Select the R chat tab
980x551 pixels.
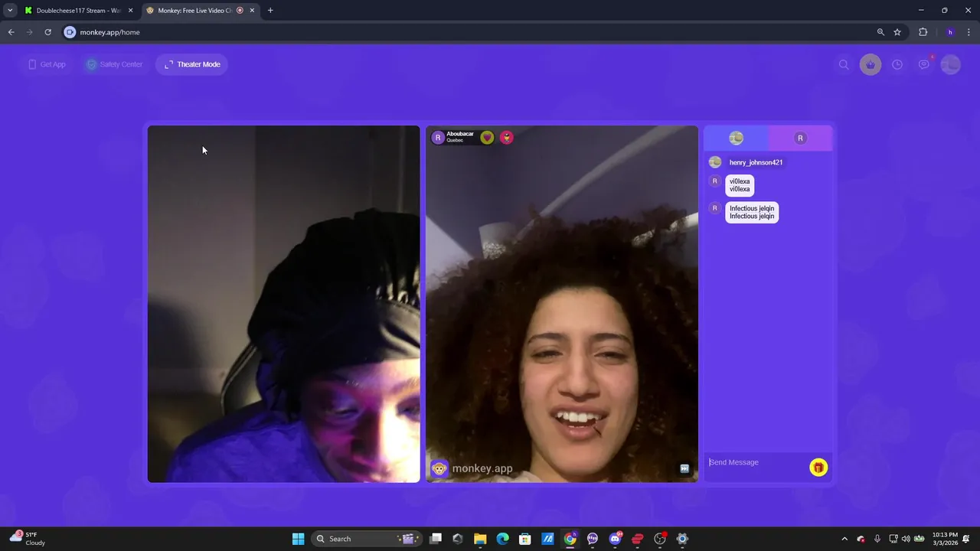click(800, 138)
